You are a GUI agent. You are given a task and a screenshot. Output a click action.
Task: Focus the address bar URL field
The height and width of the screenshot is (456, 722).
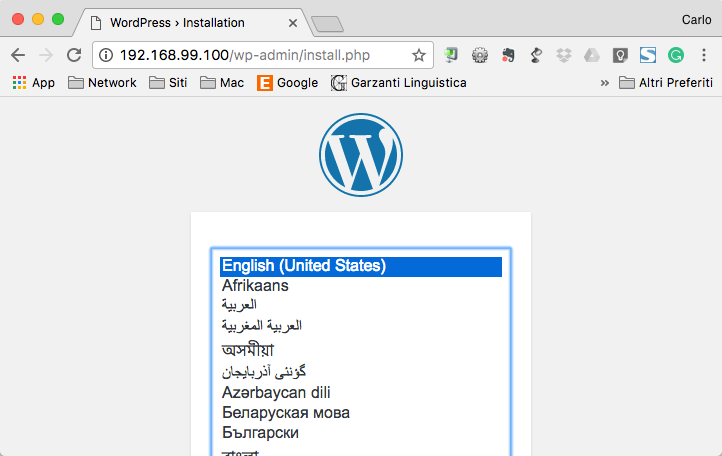point(262,55)
